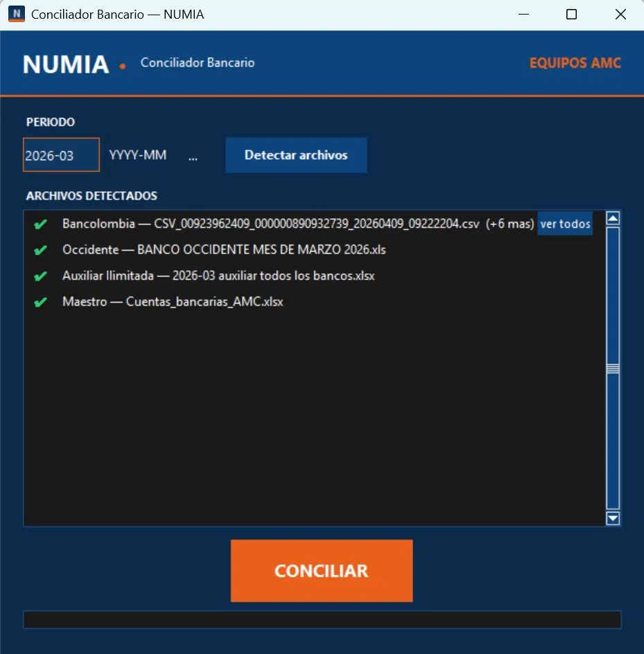Select the 2026-03 auxiliar todos los bancos.xlsx row
The width and height of the screenshot is (644, 654).
point(218,276)
